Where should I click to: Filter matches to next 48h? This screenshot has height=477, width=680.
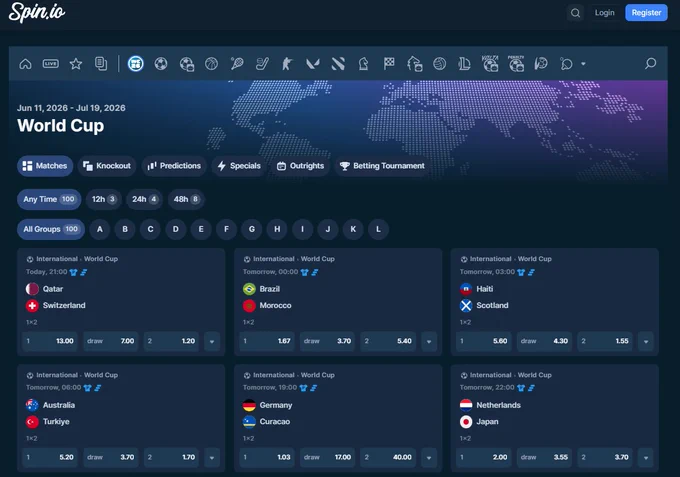coord(186,199)
